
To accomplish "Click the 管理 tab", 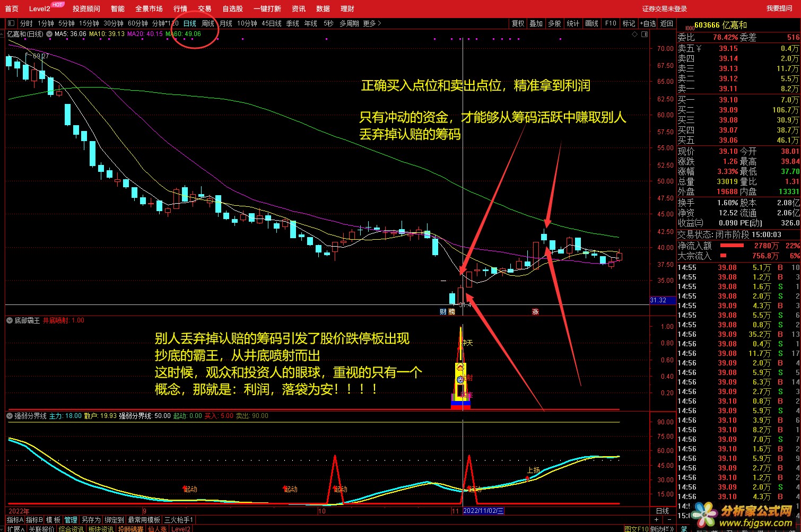I will pos(71,520).
